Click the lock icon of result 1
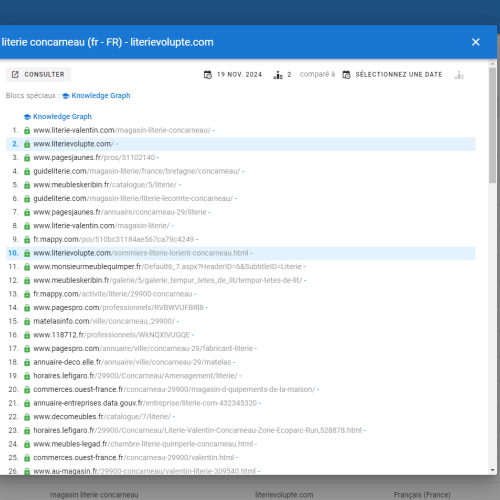 point(27,130)
